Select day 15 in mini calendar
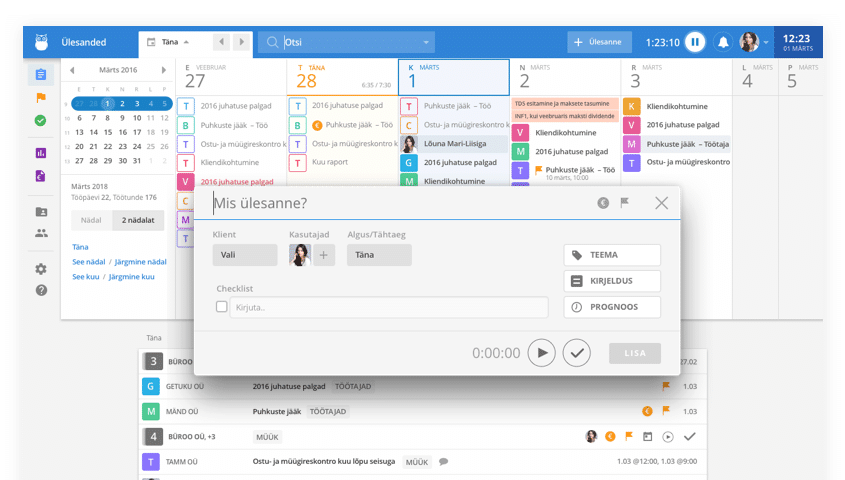The image size is (845, 480). pyautogui.click(x=108, y=132)
